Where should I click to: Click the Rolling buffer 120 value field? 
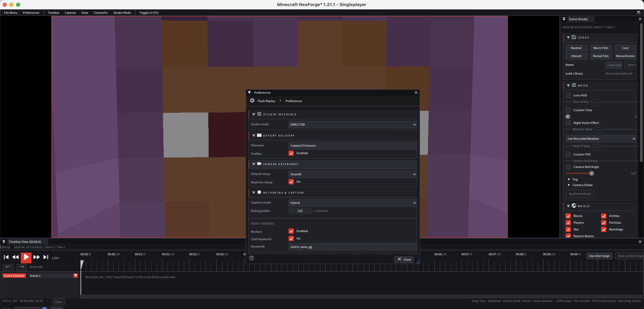pyautogui.click(x=300, y=211)
